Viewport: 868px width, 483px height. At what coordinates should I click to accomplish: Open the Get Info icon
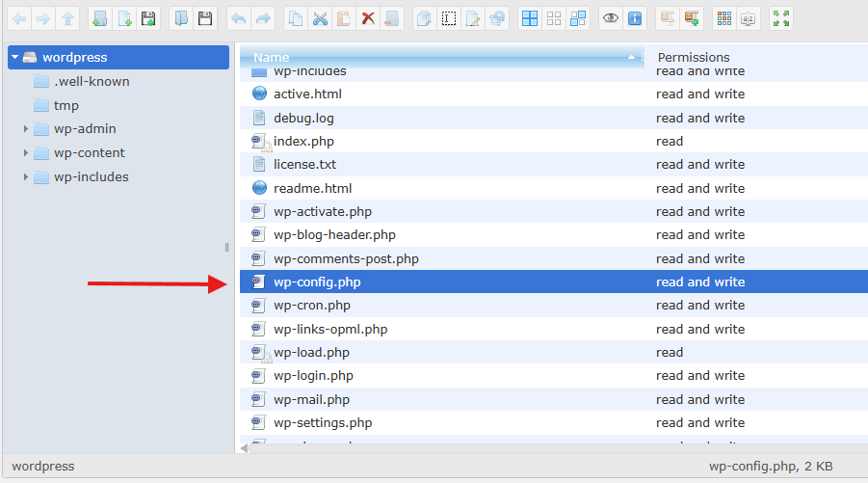coord(634,18)
